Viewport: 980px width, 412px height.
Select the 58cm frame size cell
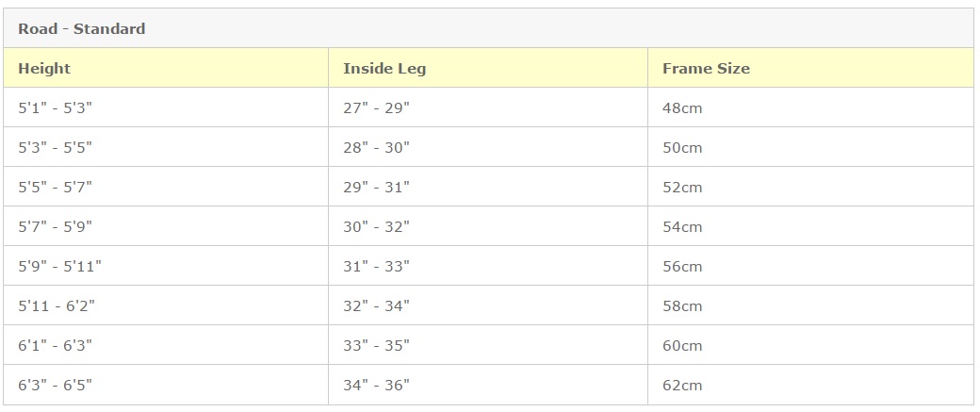(x=682, y=306)
